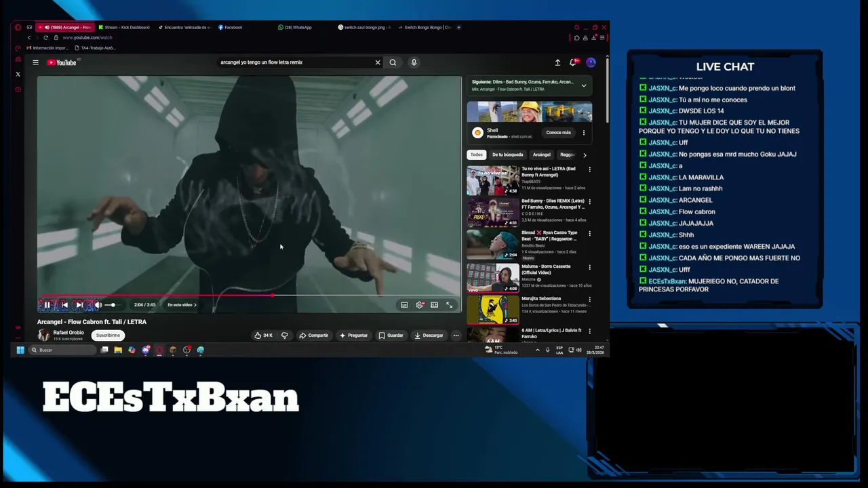Open more actions below the video

pos(456,335)
